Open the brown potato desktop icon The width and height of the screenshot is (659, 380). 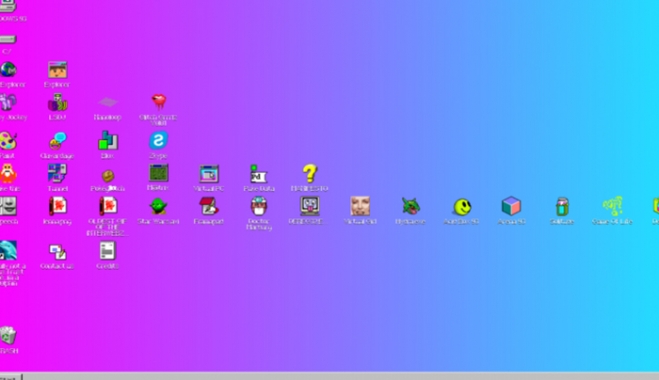point(108,175)
